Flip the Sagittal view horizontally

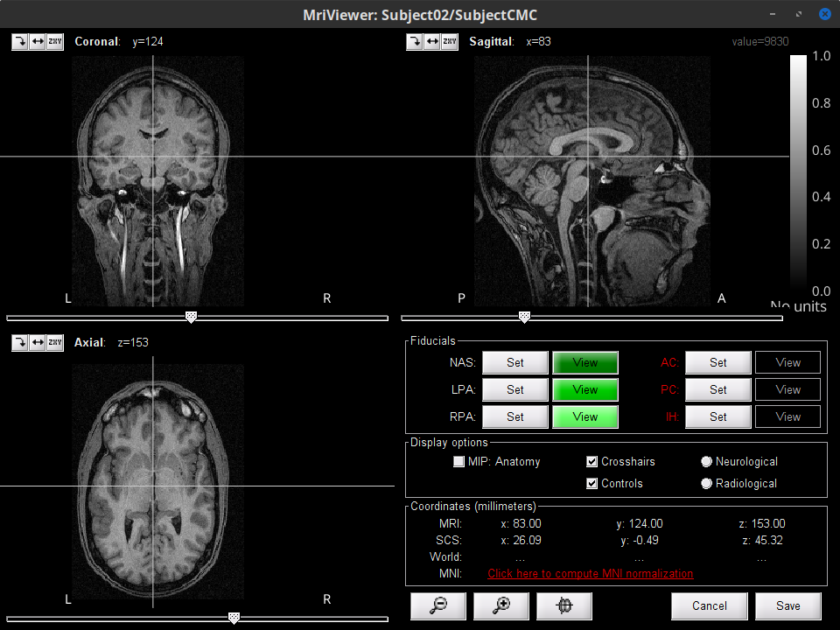point(431,42)
